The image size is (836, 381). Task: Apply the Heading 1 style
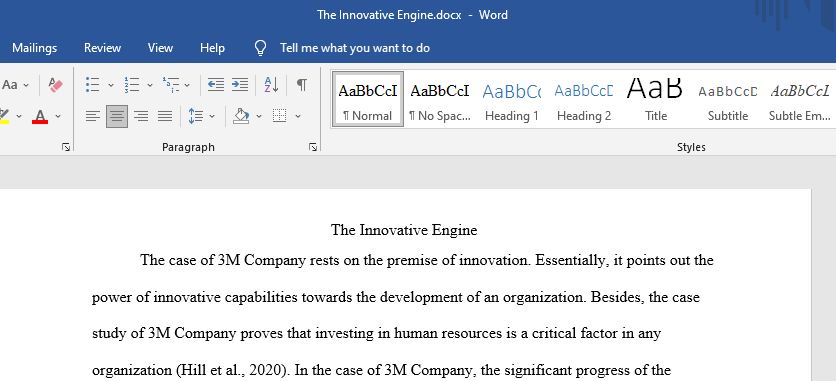(x=512, y=100)
